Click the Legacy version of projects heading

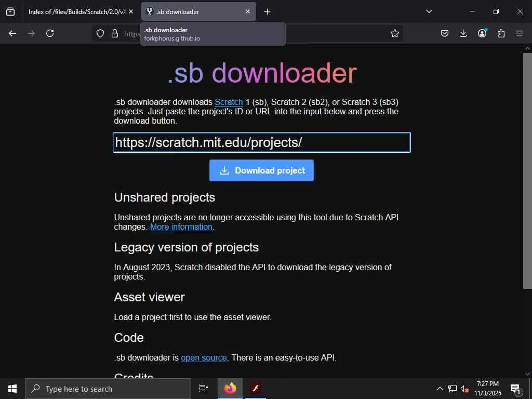[187, 247]
